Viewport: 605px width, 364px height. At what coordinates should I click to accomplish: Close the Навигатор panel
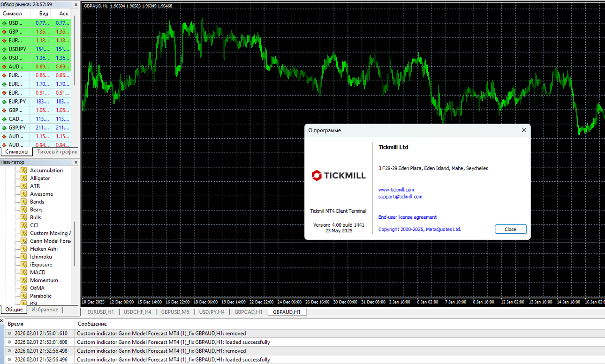point(76,162)
